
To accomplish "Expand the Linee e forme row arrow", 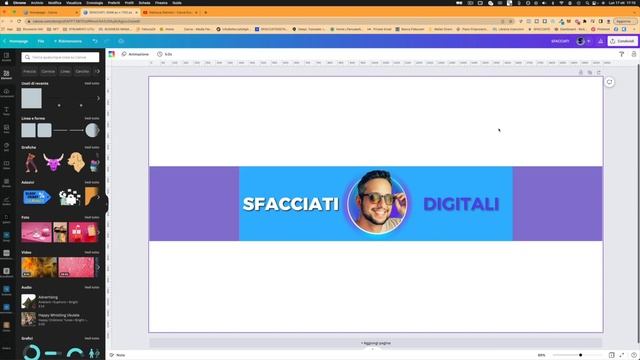I will pyautogui.click(x=98, y=131).
